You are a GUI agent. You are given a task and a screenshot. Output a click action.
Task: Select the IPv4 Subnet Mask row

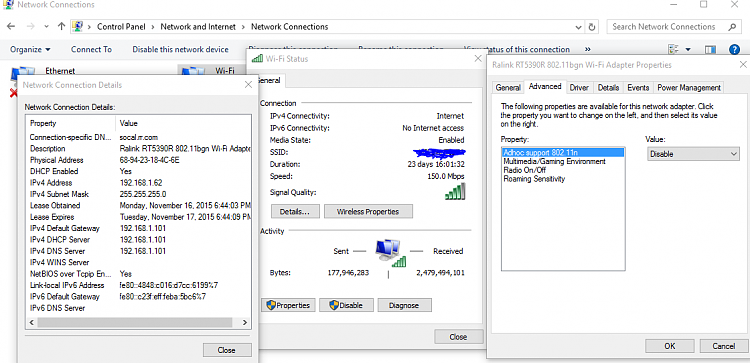point(138,194)
